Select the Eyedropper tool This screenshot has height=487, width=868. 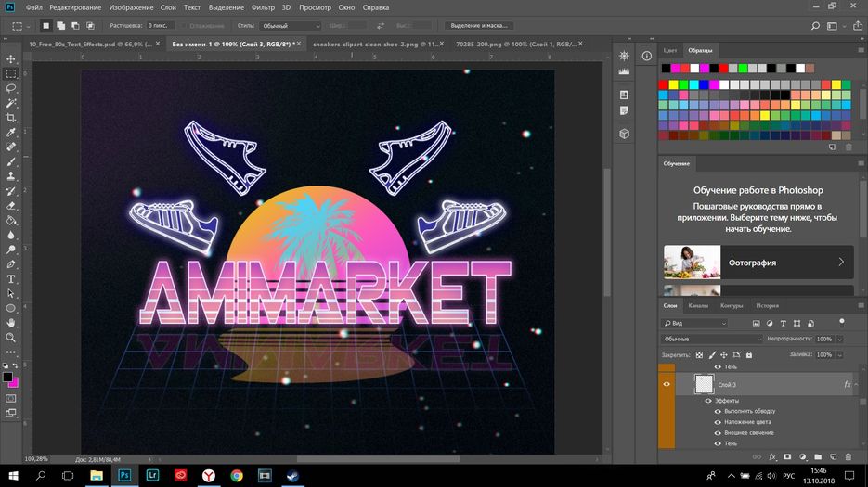point(10,133)
